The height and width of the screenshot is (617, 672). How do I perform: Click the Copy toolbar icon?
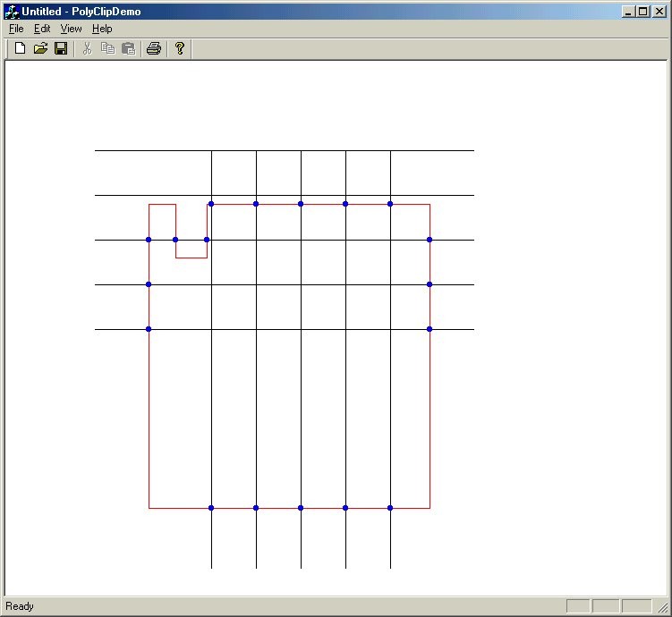click(x=107, y=48)
